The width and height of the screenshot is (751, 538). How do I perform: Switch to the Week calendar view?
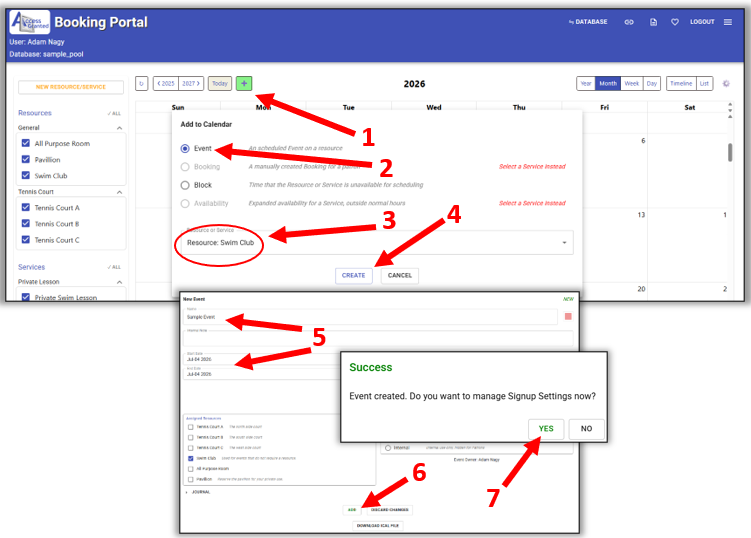pos(632,84)
